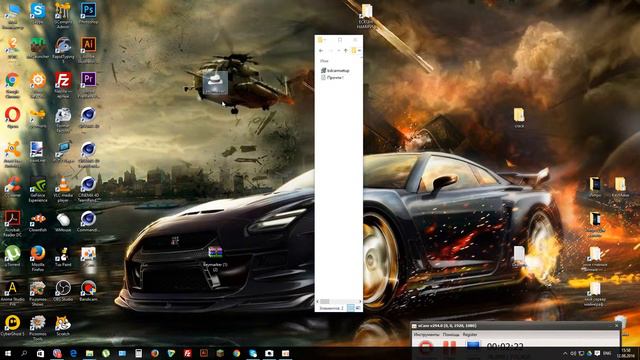Launch the Clownfish desktop shortcut

coord(38,222)
